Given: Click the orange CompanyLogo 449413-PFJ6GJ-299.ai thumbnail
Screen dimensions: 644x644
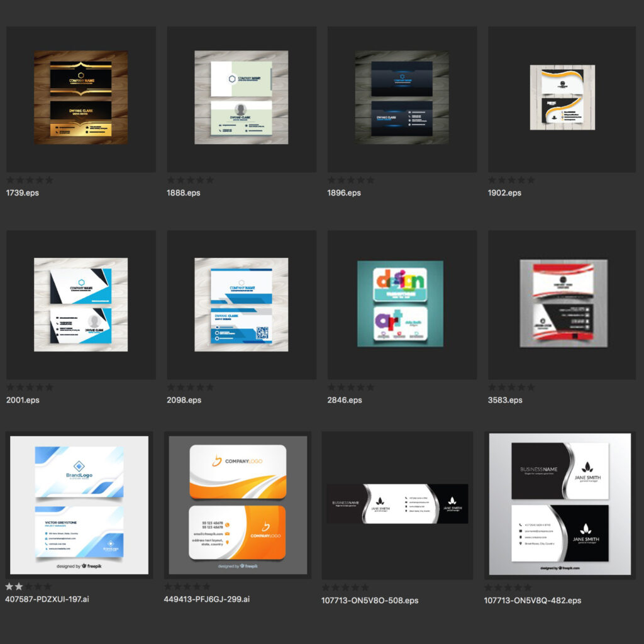Looking at the screenshot, I should (238, 505).
